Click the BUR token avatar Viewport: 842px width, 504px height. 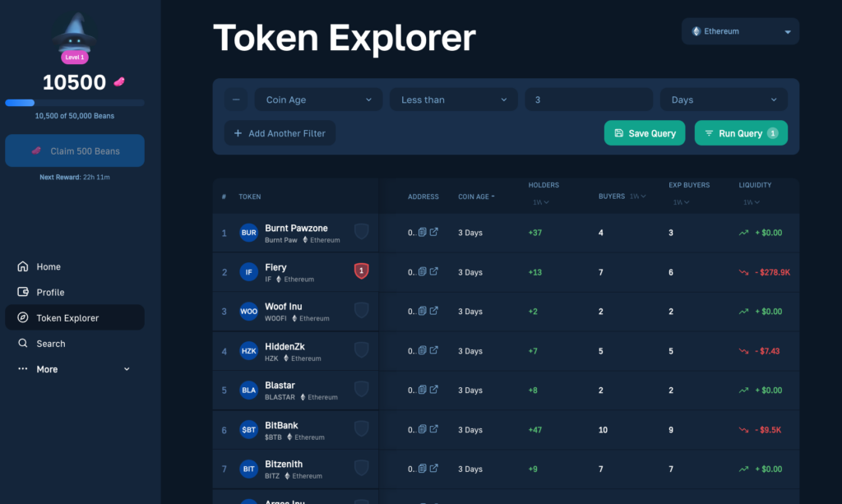248,233
